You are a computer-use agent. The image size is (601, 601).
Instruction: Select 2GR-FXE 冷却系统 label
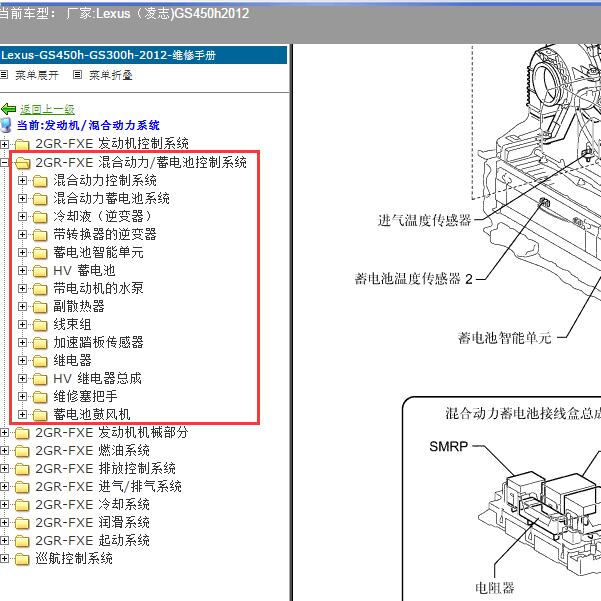pos(92,504)
